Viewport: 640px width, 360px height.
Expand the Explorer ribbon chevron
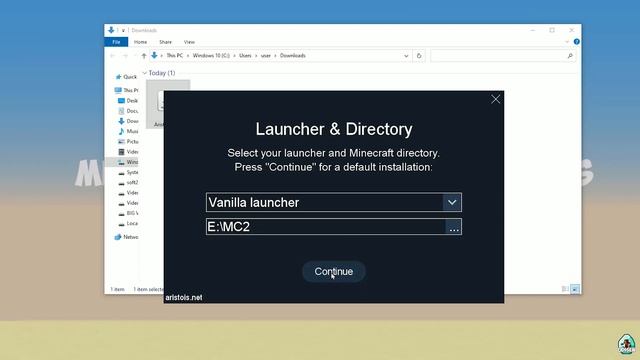567,42
